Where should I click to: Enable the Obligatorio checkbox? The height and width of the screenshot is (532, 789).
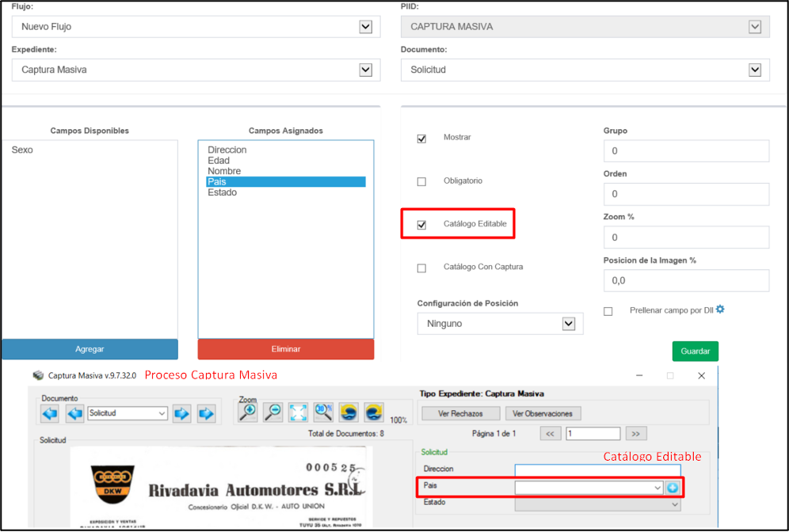click(x=421, y=181)
